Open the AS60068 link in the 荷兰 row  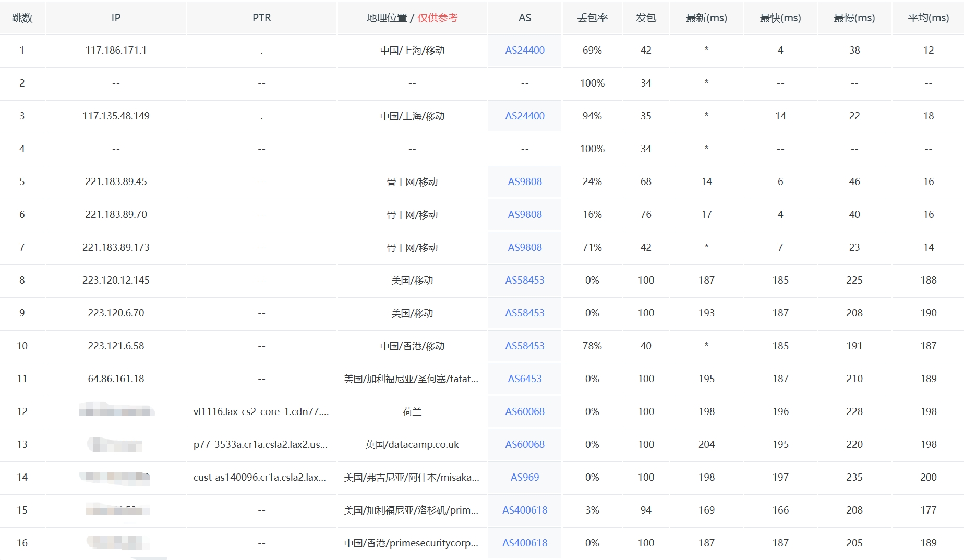point(525,411)
